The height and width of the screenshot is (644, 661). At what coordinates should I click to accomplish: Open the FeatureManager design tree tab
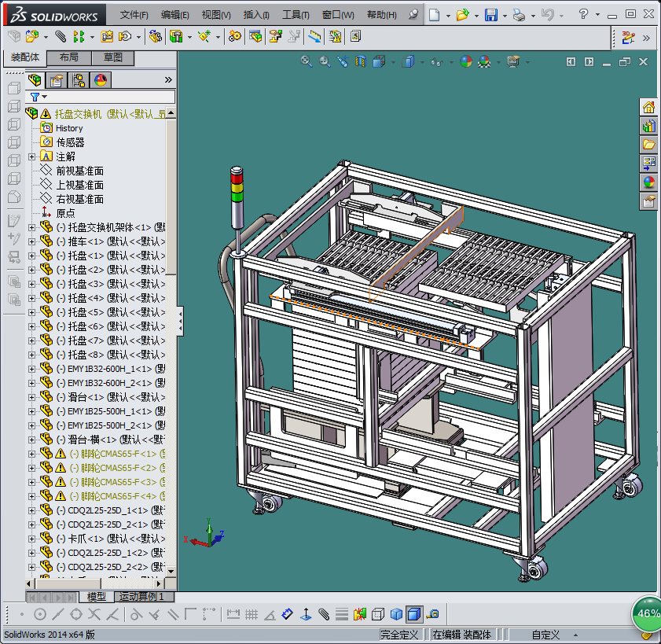(35, 80)
